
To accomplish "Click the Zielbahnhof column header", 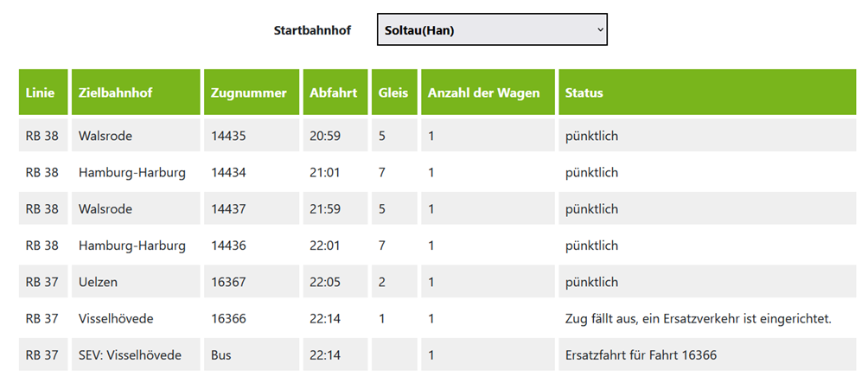I will pyautogui.click(x=136, y=93).
